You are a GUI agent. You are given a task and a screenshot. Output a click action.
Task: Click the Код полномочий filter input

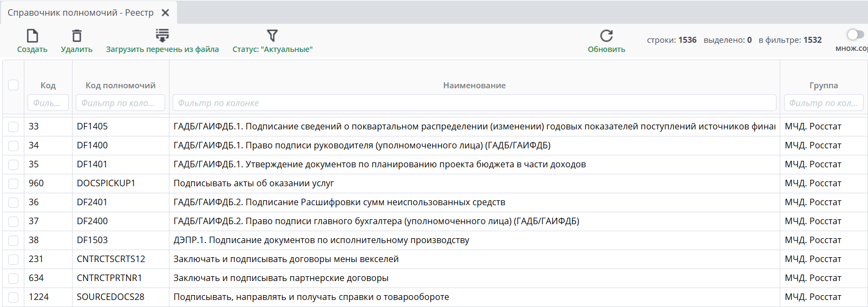(120, 103)
